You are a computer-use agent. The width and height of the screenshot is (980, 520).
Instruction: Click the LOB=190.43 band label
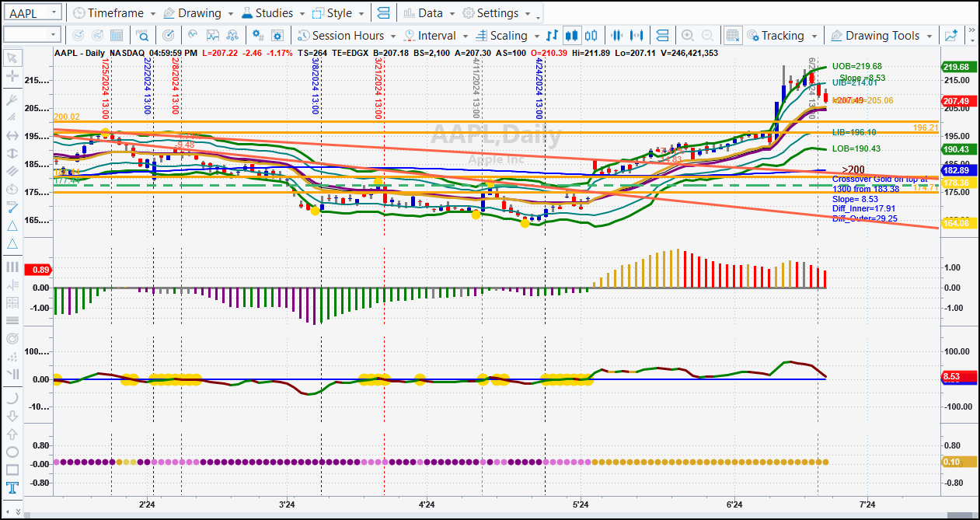coord(856,148)
